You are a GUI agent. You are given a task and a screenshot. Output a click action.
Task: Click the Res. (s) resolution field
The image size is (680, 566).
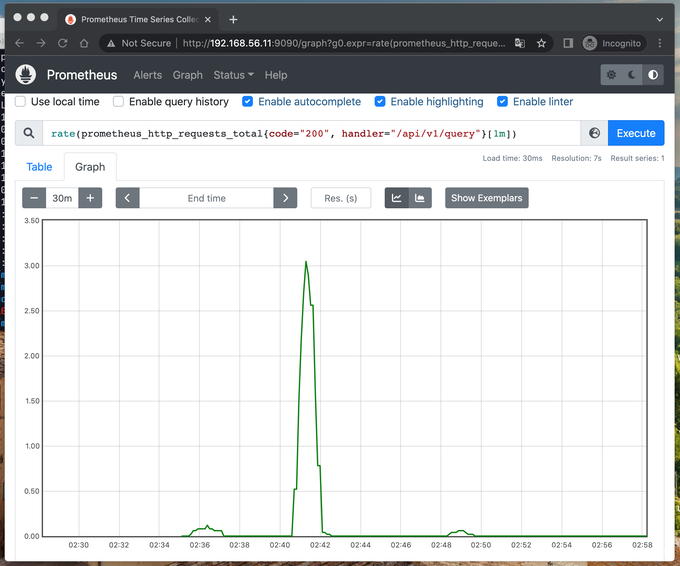pyautogui.click(x=341, y=198)
